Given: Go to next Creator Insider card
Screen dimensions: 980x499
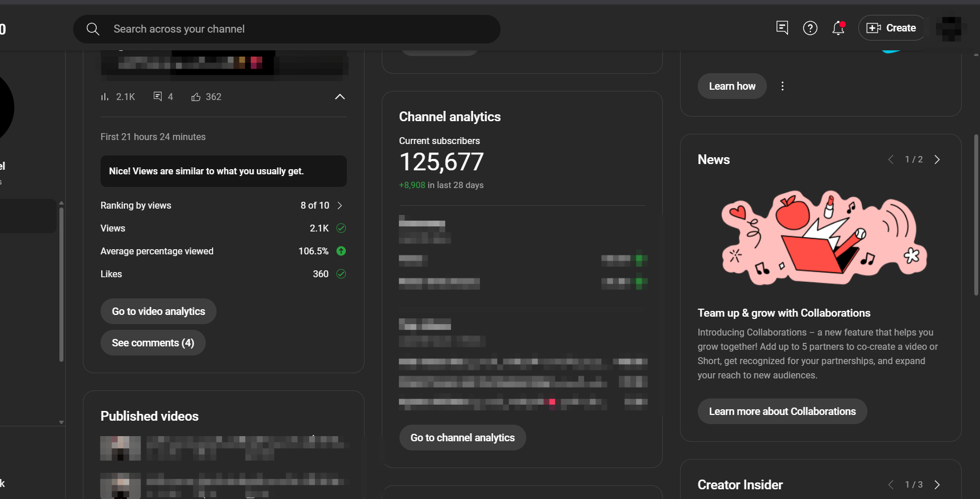Looking at the screenshot, I should pos(937,485).
